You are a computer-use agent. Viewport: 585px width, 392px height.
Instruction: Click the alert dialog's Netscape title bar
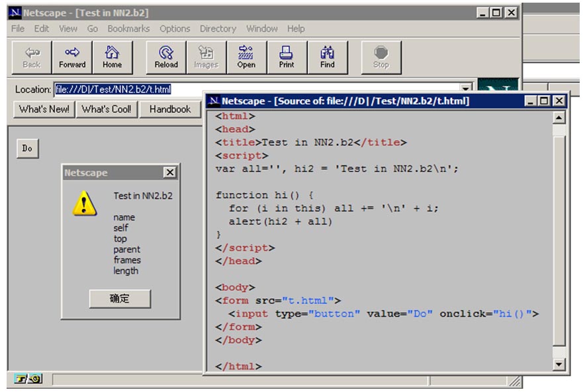click(120, 173)
